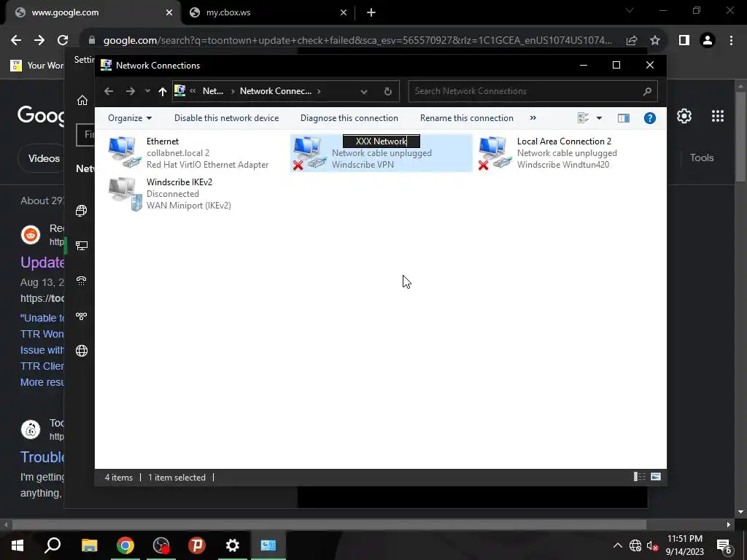Viewport: 747px width, 560px height.
Task: Open the Google apps grid
Action: coord(718,116)
